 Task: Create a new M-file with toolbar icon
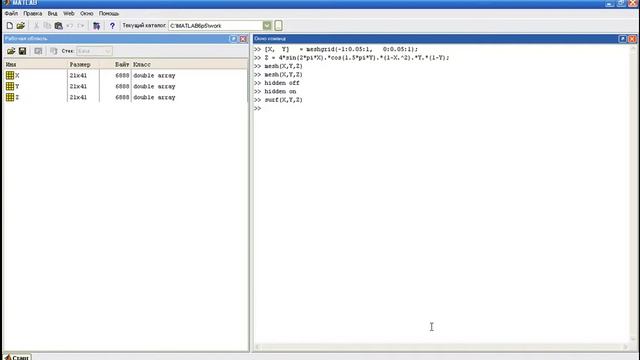(9, 26)
